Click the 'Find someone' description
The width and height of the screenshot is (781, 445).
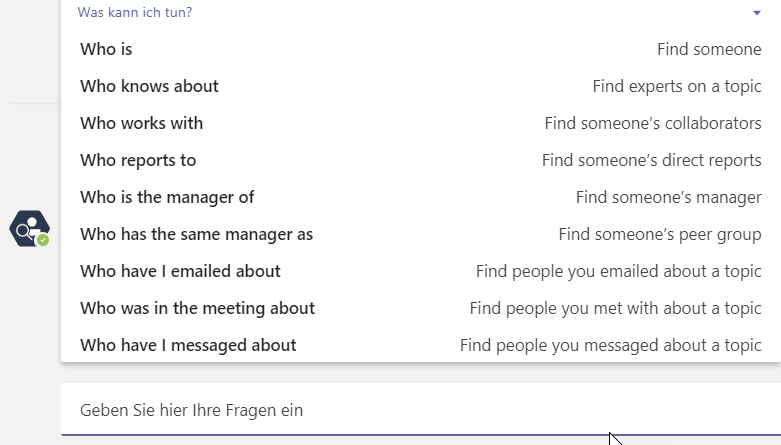click(709, 49)
